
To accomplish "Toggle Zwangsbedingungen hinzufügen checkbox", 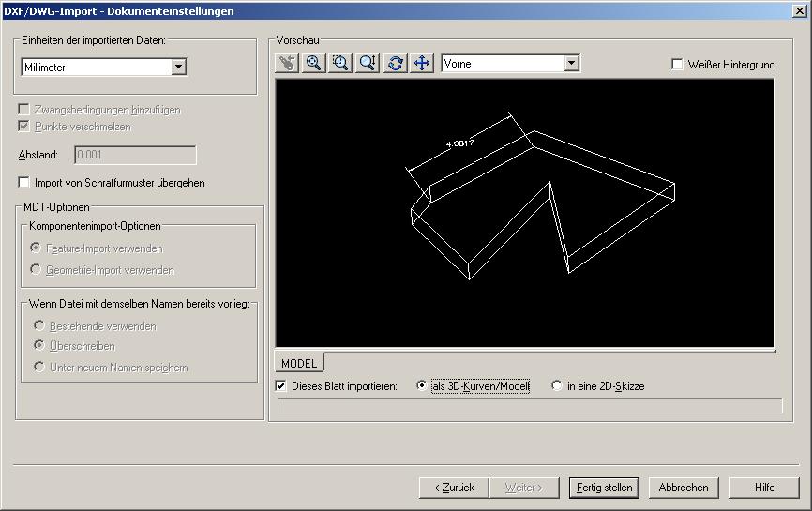I will [x=23, y=110].
